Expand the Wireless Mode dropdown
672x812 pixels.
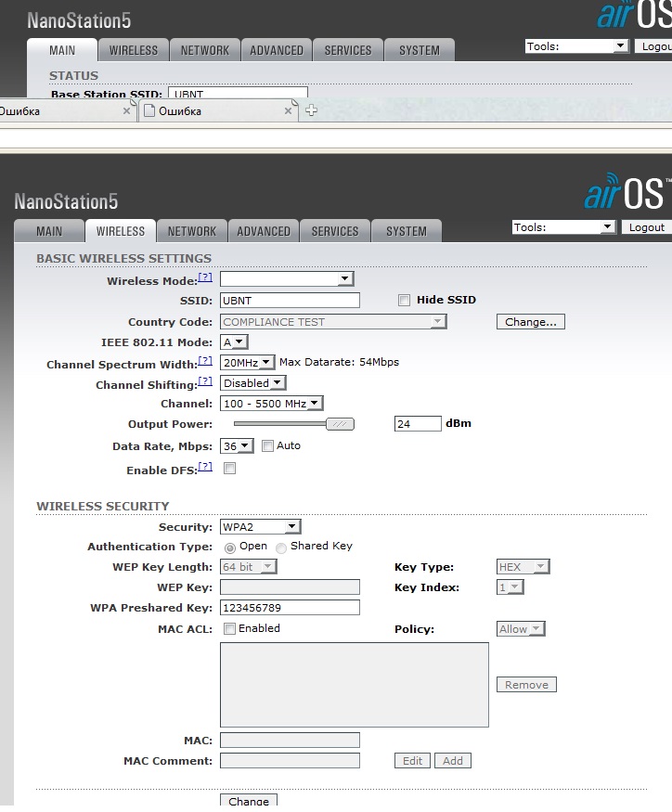287,278
